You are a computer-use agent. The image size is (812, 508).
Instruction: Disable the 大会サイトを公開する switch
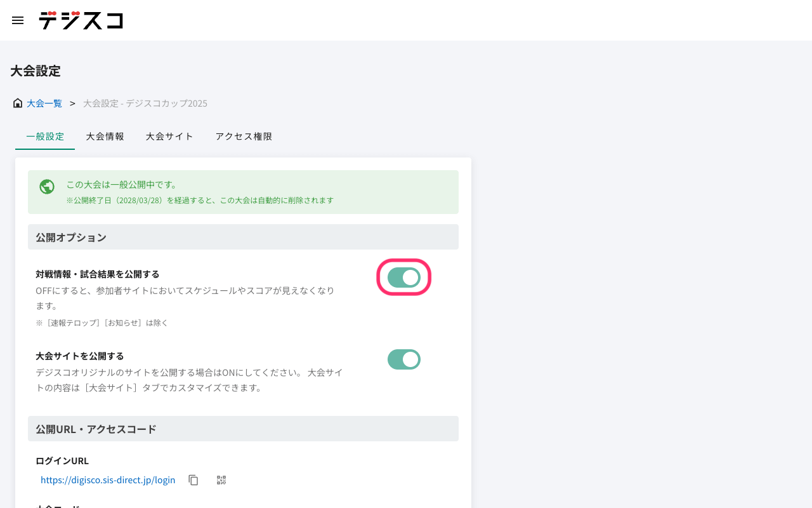click(x=404, y=359)
